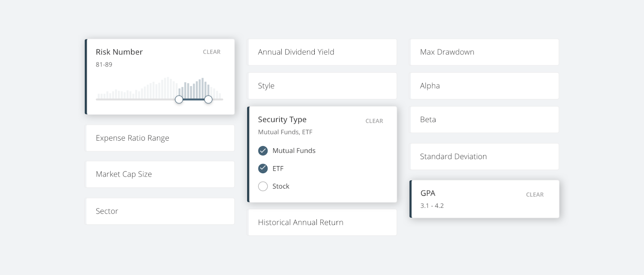
Task: Click the left Risk Number slider handle
Action: [179, 99]
